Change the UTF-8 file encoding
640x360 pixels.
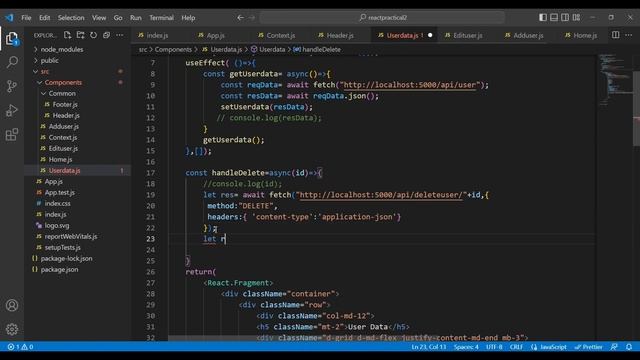[x=494, y=347]
